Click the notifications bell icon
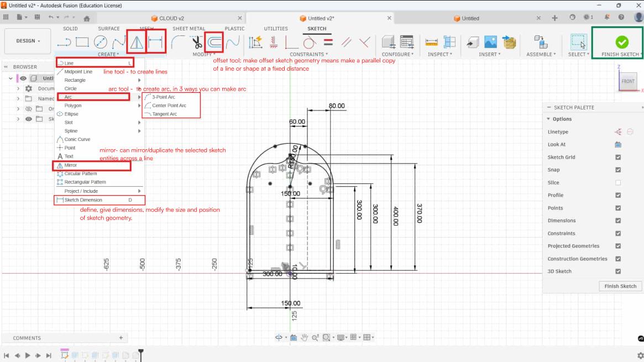The height and width of the screenshot is (362, 644). pyautogui.click(x=606, y=17)
